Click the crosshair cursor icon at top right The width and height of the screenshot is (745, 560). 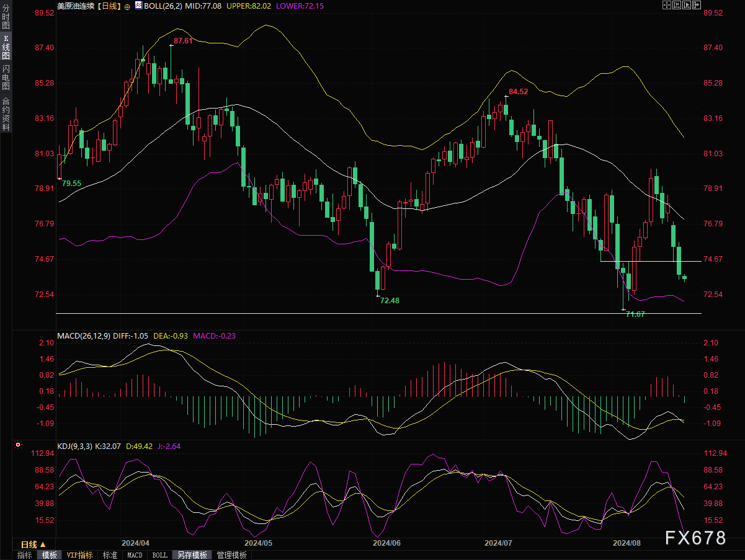tap(666, 6)
